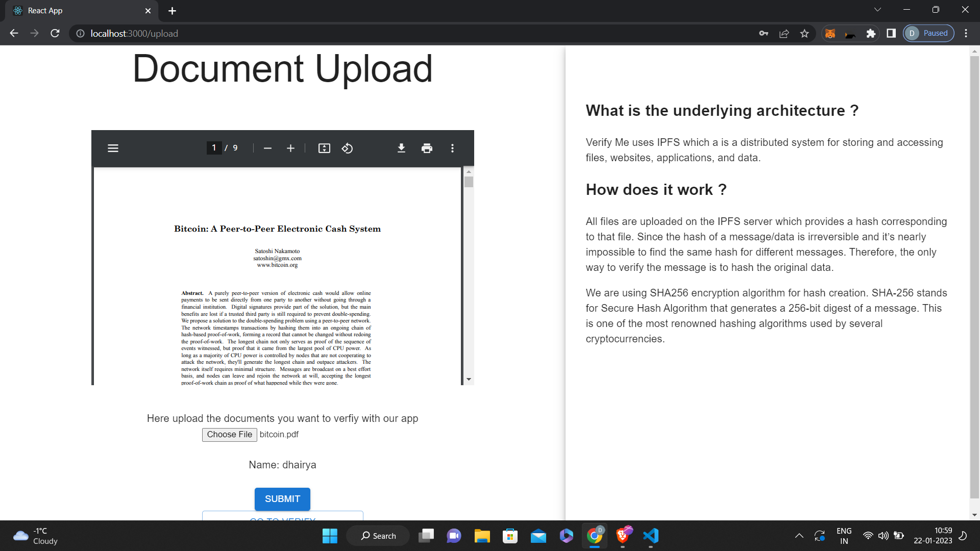Viewport: 980px width, 551px height.
Task: Open PDF viewer more actions menu
Action: pyautogui.click(x=452, y=148)
